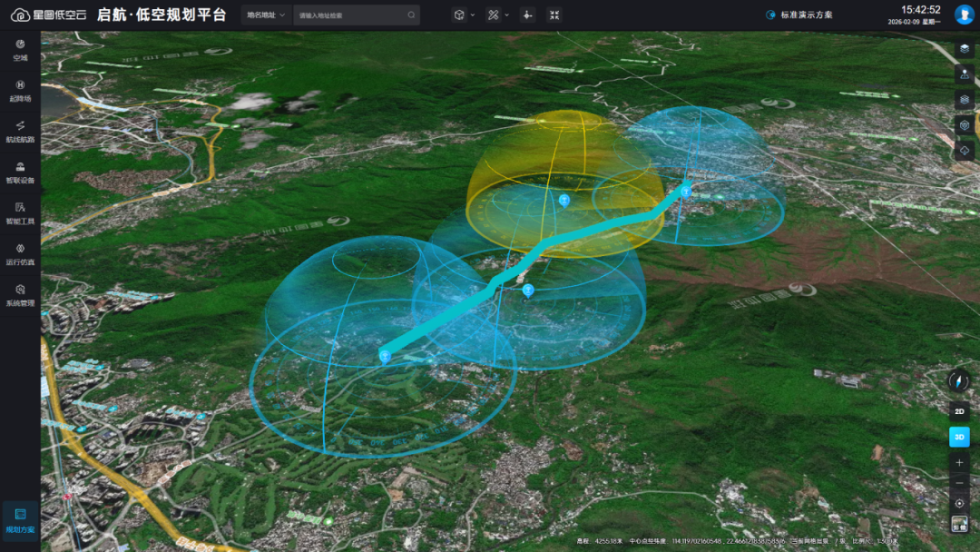Open the 运行仿真 simulation module
The width and height of the screenshot is (980, 552).
(20, 253)
